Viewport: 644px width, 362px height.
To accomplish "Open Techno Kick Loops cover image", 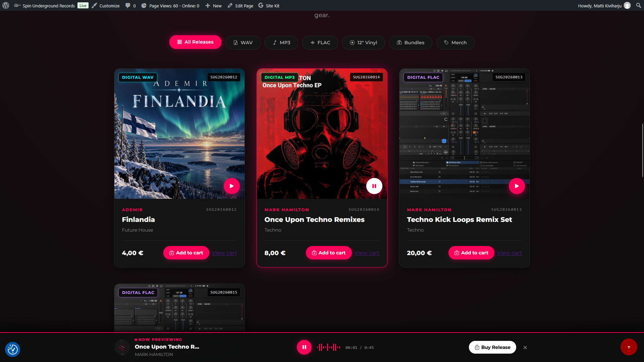I will tap(465, 134).
